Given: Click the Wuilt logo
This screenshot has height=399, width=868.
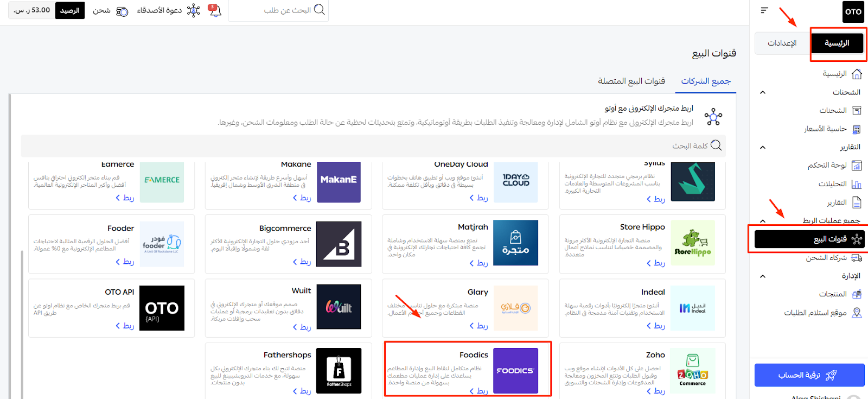Looking at the screenshot, I should coord(339,307).
